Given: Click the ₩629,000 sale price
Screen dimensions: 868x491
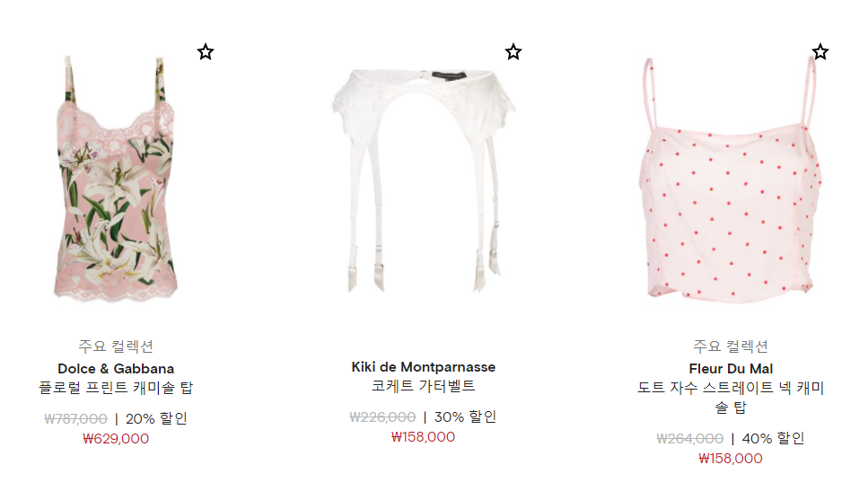Looking at the screenshot, I should pos(116,439).
